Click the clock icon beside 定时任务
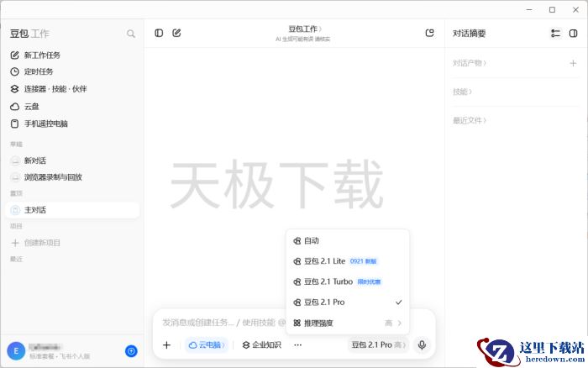This screenshot has width=588, height=368. 14,71
